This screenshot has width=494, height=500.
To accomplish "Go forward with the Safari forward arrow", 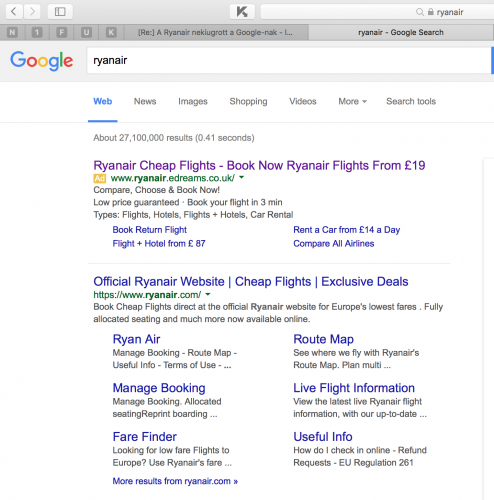I will click(x=32, y=12).
